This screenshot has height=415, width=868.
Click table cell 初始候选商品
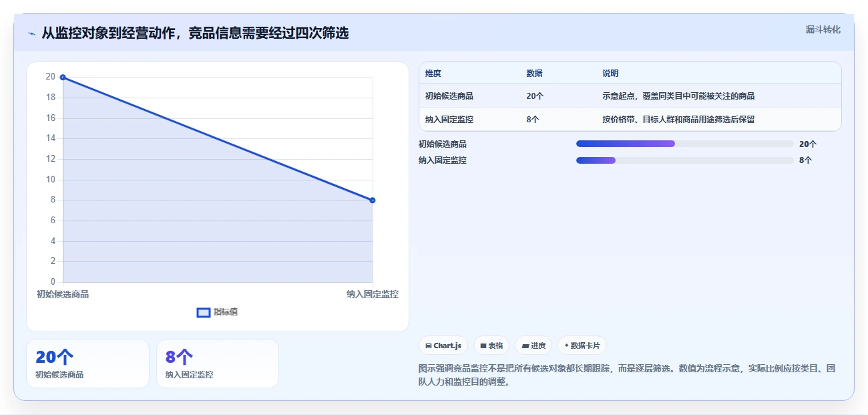[449, 96]
